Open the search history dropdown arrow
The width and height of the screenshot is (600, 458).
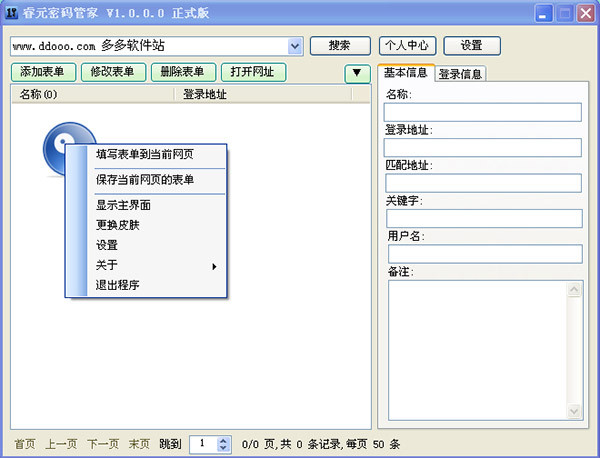point(295,47)
